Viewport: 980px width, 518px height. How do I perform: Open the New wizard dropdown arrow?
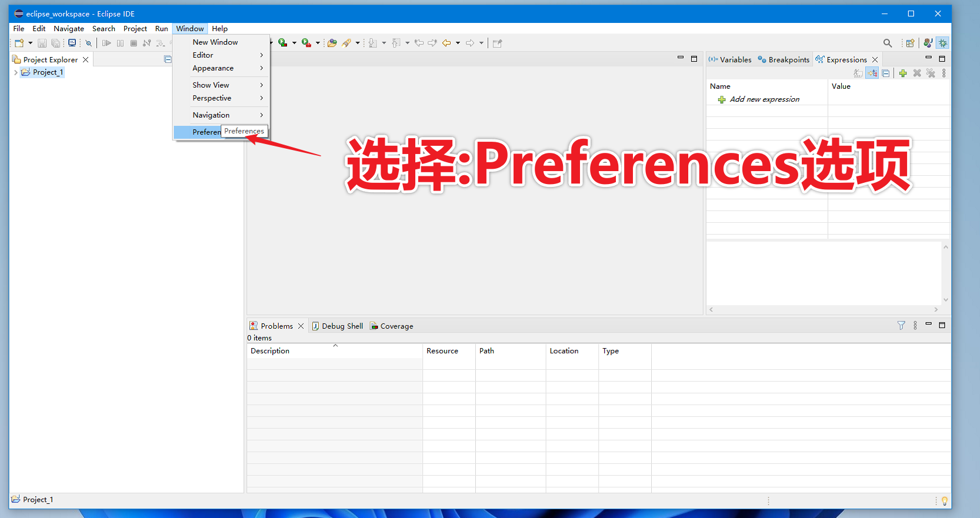pos(30,43)
